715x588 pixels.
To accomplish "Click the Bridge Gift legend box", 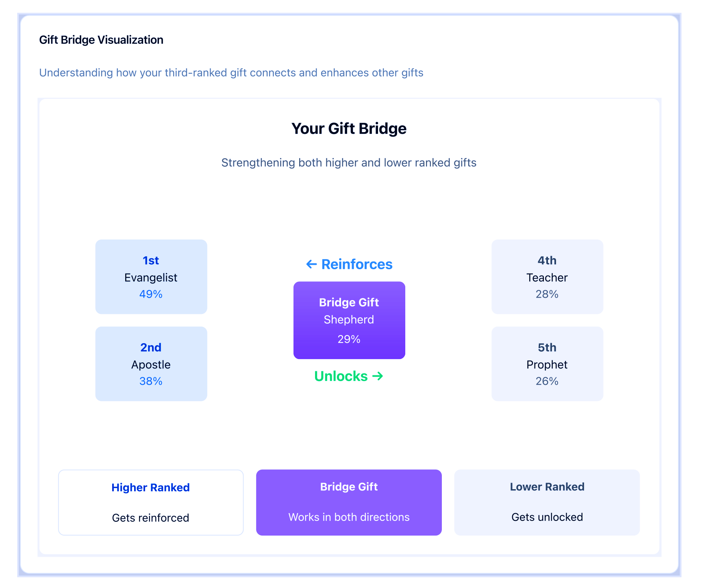I will pyautogui.click(x=349, y=503).
